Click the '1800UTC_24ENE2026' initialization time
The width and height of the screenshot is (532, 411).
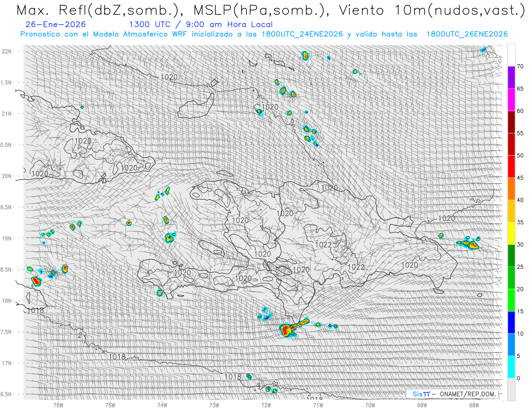302,34
